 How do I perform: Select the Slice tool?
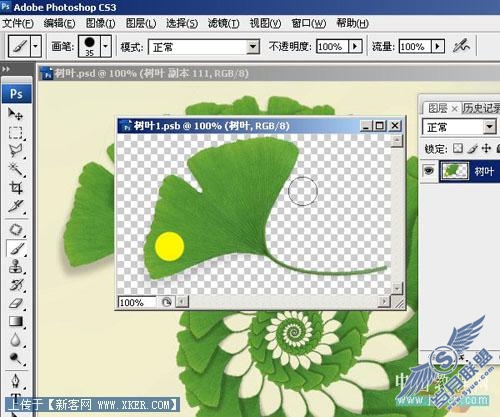16,206
